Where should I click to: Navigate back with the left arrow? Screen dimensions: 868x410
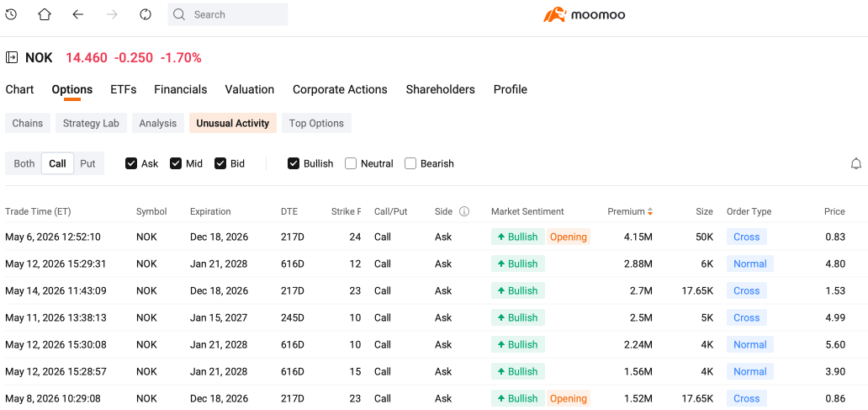(x=78, y=14)
